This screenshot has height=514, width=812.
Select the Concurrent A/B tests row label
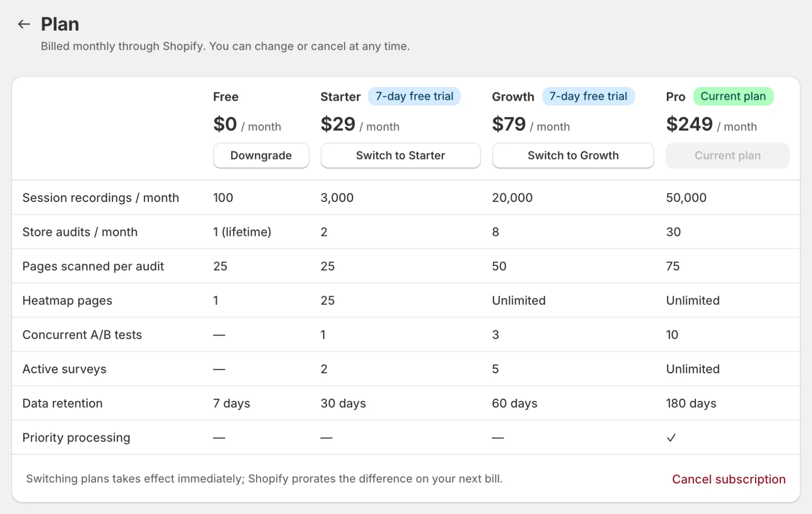(82, 335)
